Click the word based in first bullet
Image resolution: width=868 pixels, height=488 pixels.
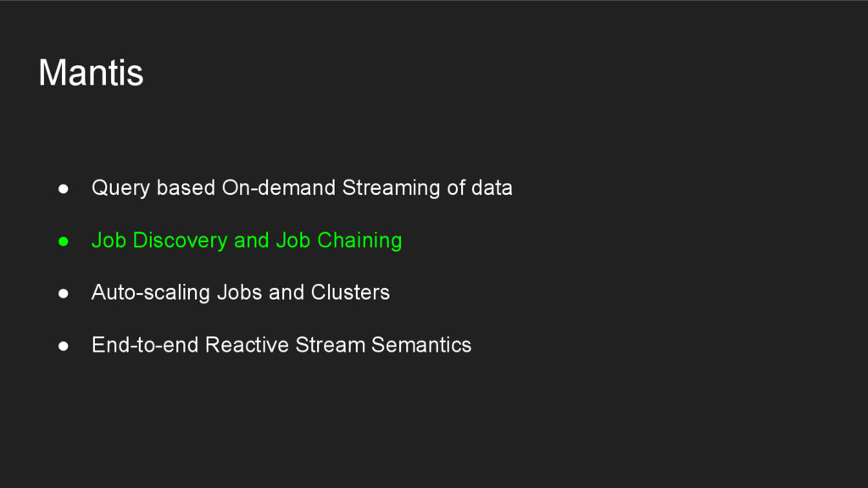pyautogui.click(x=186, y=187)
